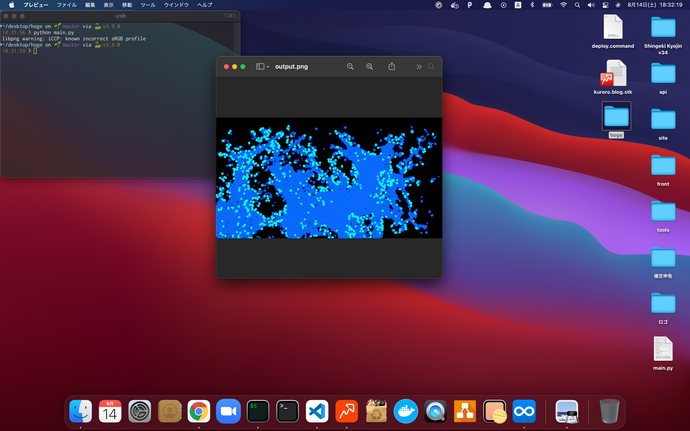Open System Preferences from the Dock
Image resolution: width=690 pixels, height=431 pixels.
coord(139,411)
